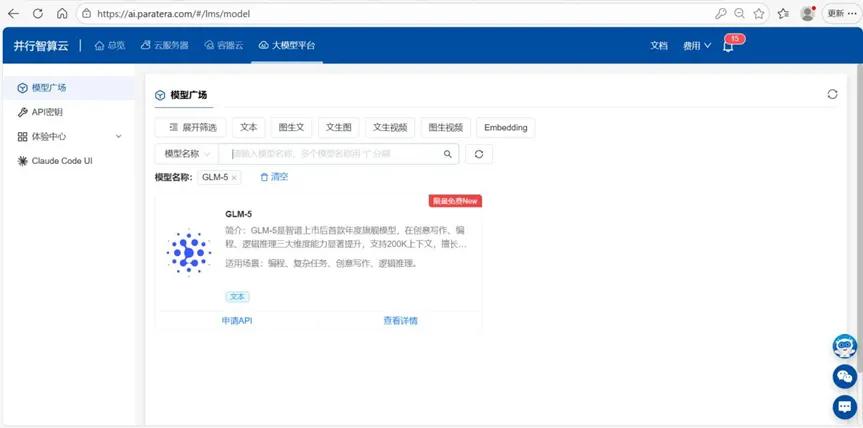Click the zoom magnifier icon in address bar
This screenshot has height=428, width=863.
pos(740,14)
